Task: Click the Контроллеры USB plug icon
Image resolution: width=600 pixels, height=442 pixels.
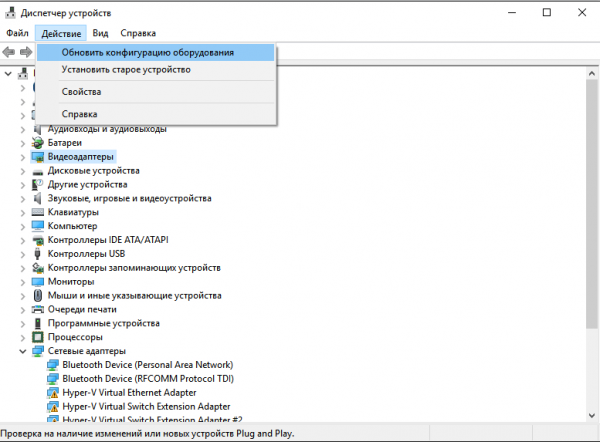Action: 38,254
